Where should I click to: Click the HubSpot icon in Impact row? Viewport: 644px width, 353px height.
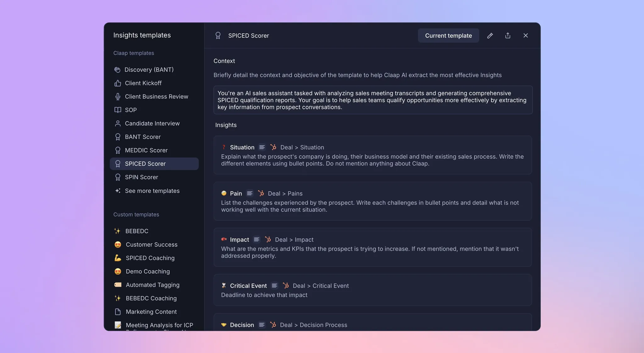pos(268,239)
